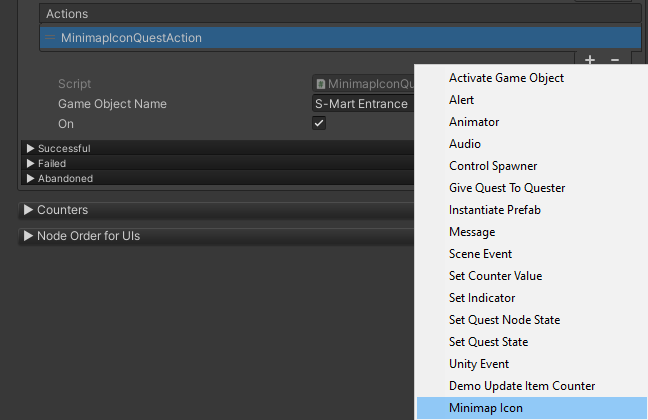The height and width of the screenshot is (420, 648).
Task: Choose Animator action from menu
Action: tap(531, 122)
